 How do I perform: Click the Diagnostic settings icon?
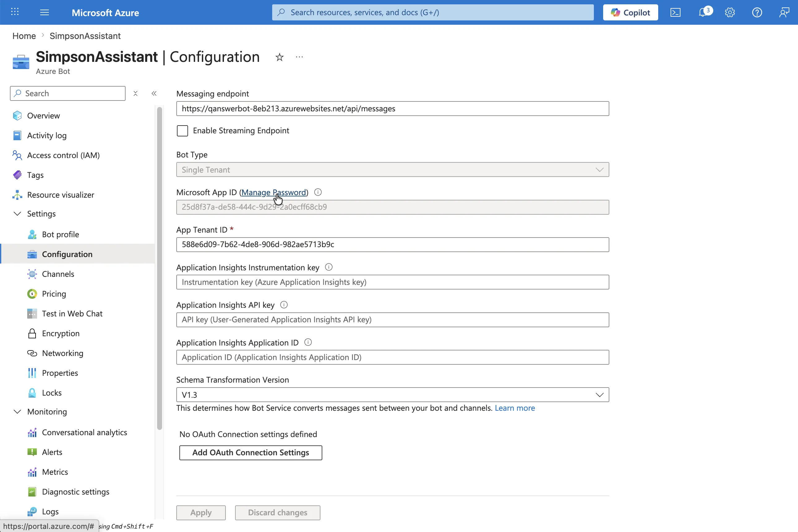(x=32, y=492)
